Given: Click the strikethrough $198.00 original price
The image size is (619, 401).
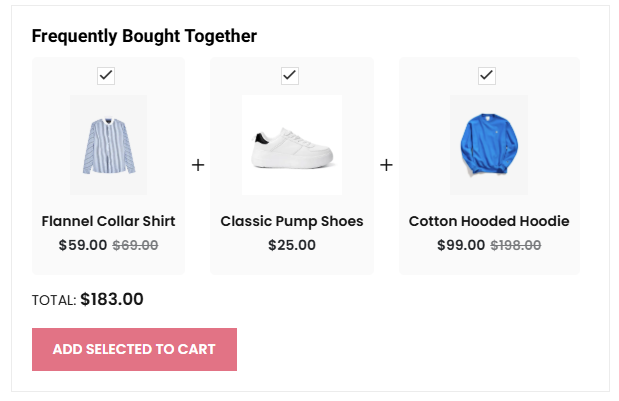Looking at the screenshot, I should pyautogui.click(x=516, y=245).
